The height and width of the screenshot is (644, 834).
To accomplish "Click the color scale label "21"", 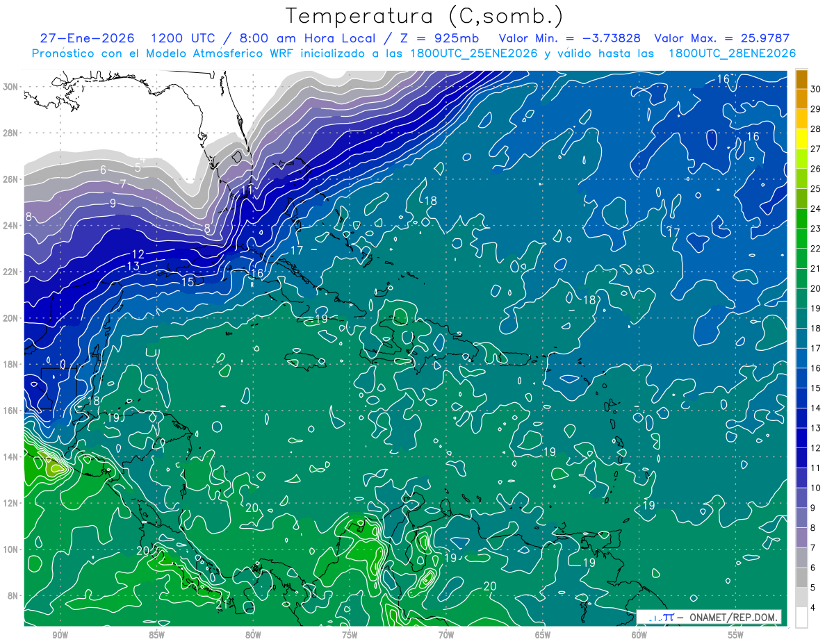I will (x=816, y=268).
